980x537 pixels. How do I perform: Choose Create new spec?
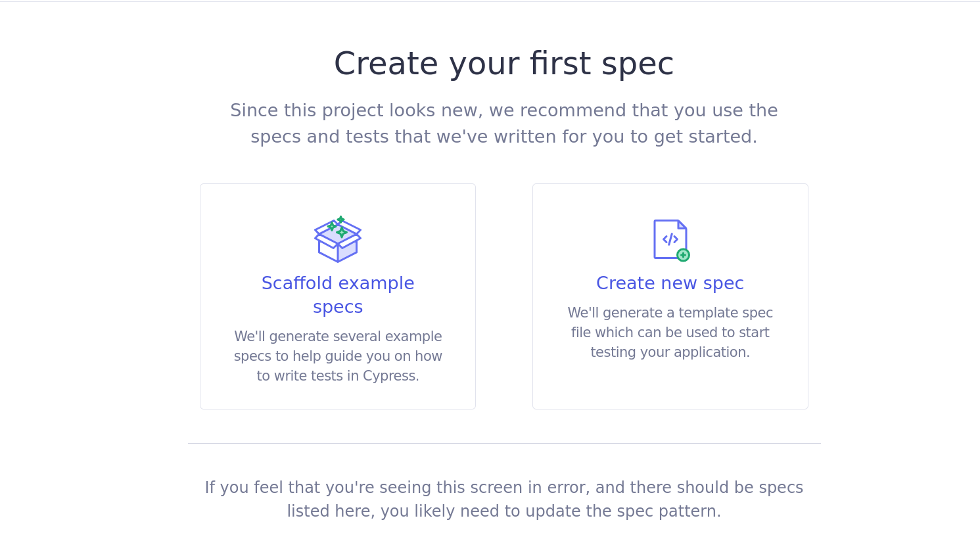pyautogui.click(x=670, y=283)
